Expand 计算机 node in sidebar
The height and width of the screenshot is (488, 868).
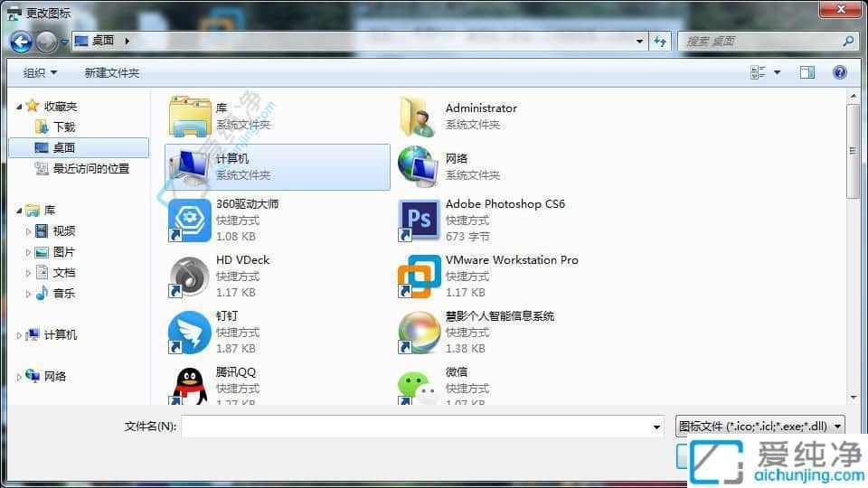[19, 335]
